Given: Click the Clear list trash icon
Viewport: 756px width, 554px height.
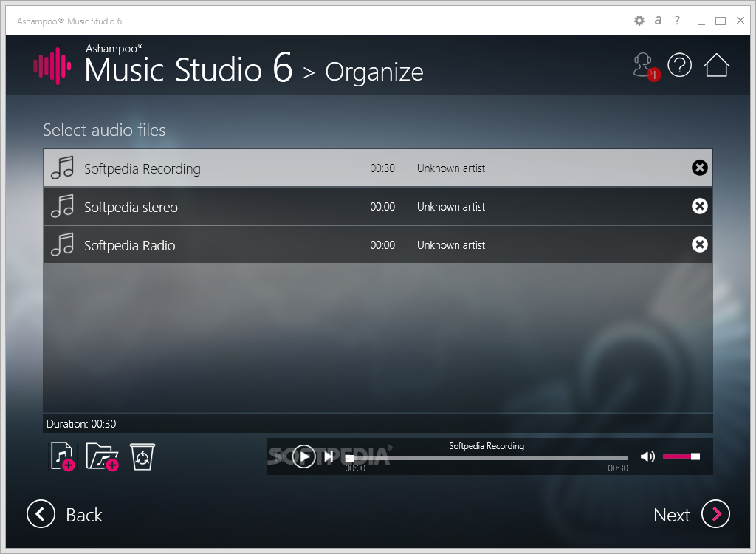Looking at the screenshot, I should point(142,456).
